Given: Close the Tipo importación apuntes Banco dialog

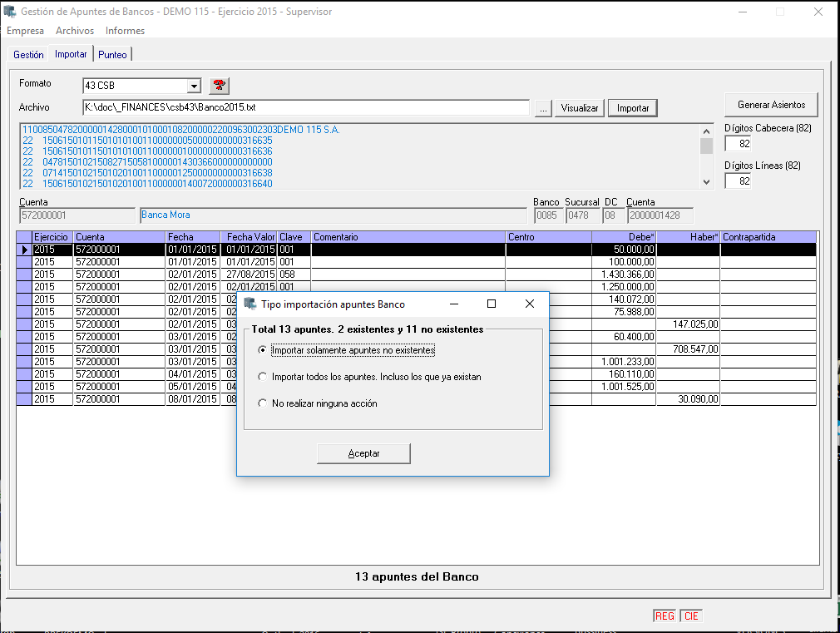Looking at the screenshot, I should tap(529, 304).
